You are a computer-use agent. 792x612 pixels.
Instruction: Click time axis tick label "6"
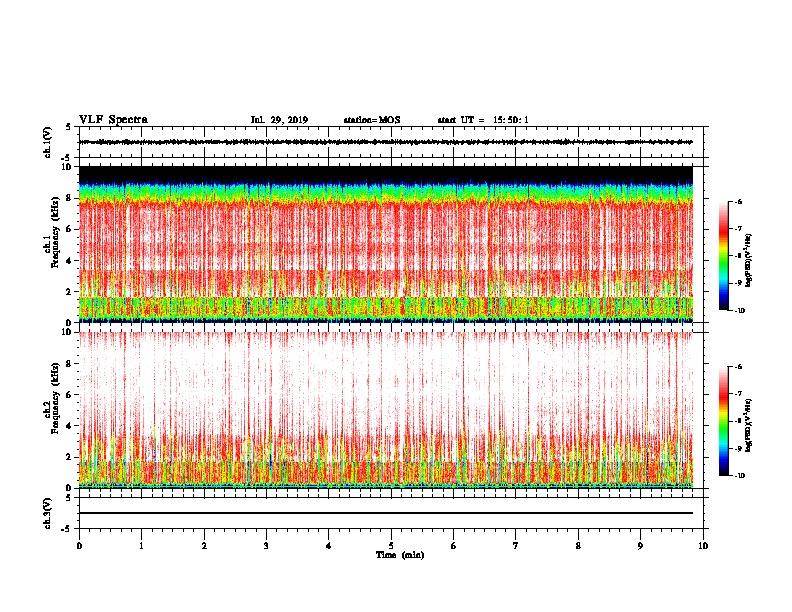454,546
